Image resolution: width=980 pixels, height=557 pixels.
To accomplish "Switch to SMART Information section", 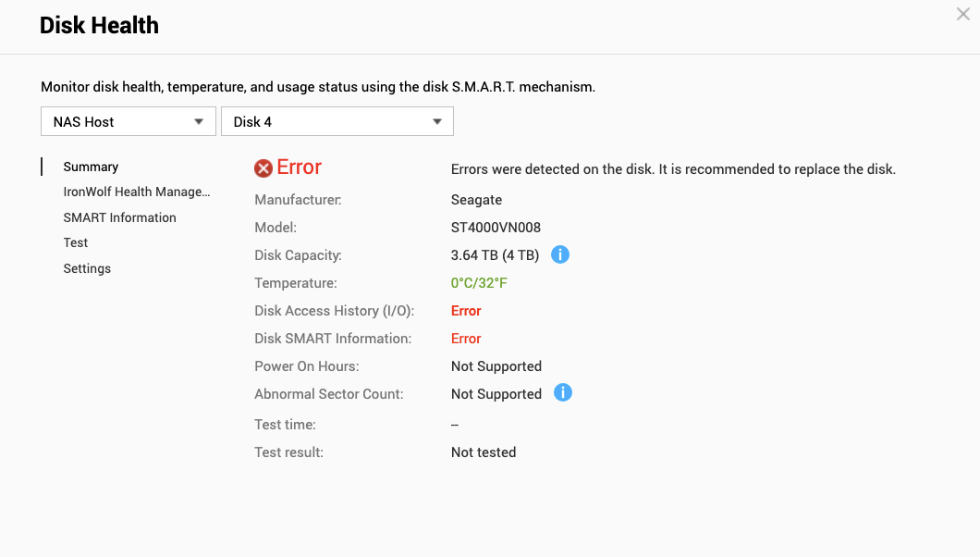I will click(x=119, y=217).
